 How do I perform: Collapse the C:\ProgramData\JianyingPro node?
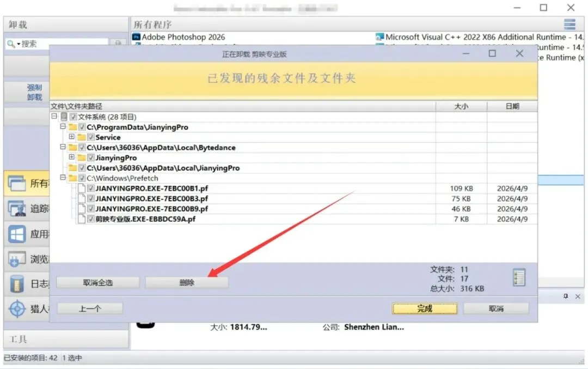coord(63,126)
